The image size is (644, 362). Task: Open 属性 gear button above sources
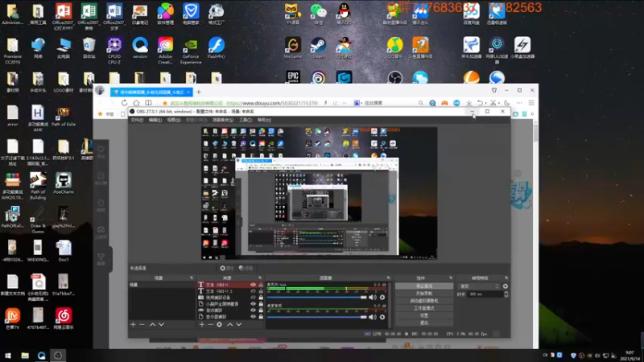[x=226, y=268]
